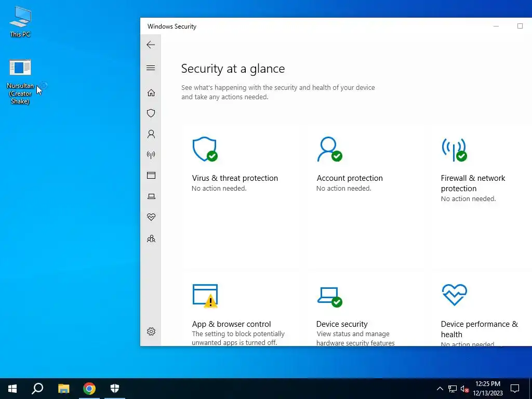Click the large Virus & threat protection shield tile icon
Screen dimensions: 532x399
pyautogui.click(x=205, y=149)
